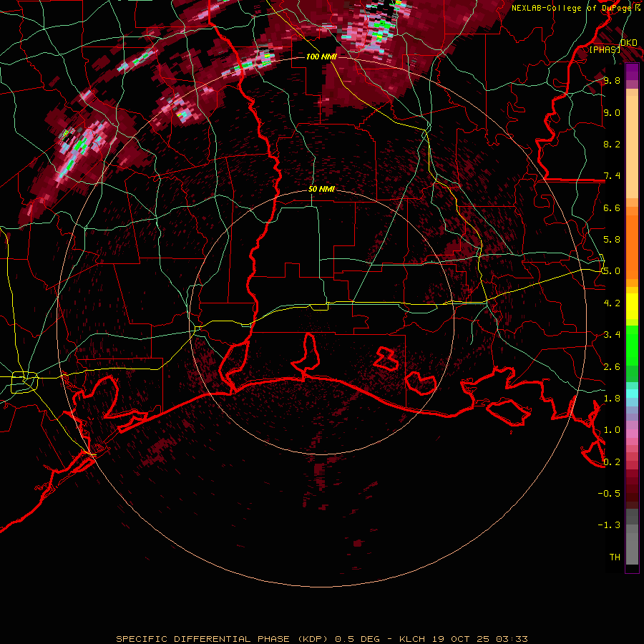Click the 2.6 scale value
The height and width of the screenshot is (644, 644).
(612, 367)
